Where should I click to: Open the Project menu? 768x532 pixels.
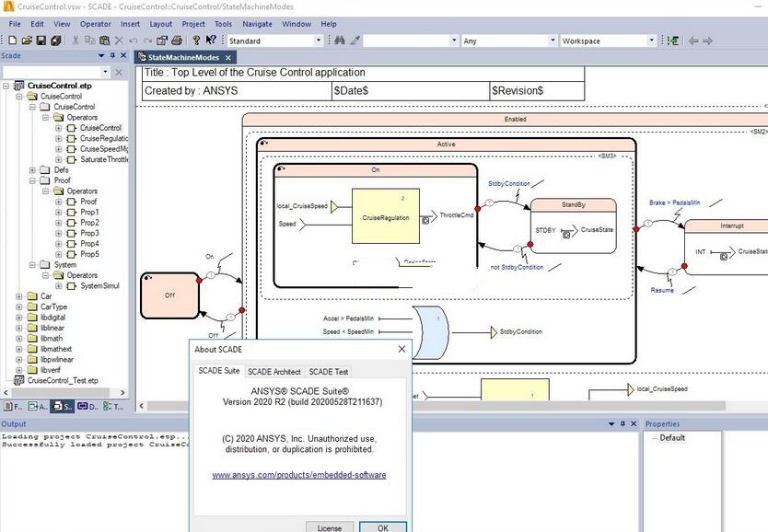point(193,24)
